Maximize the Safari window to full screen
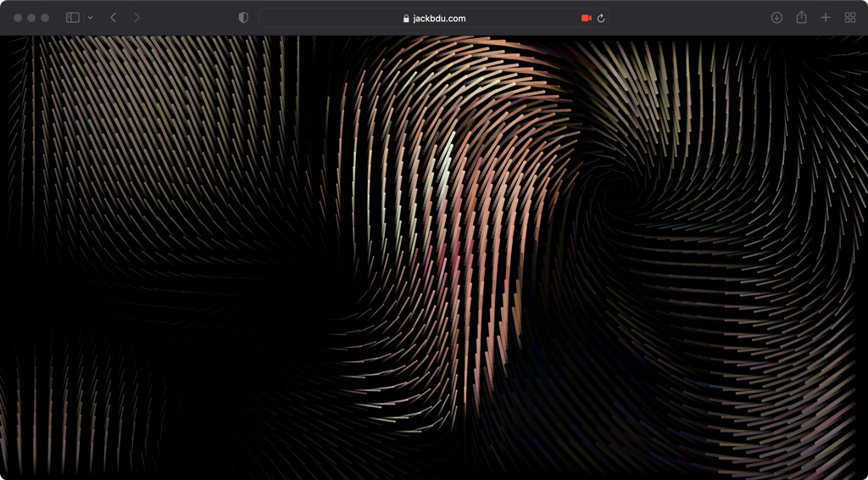This screenshot has width=868, height=480. point(45,18)
